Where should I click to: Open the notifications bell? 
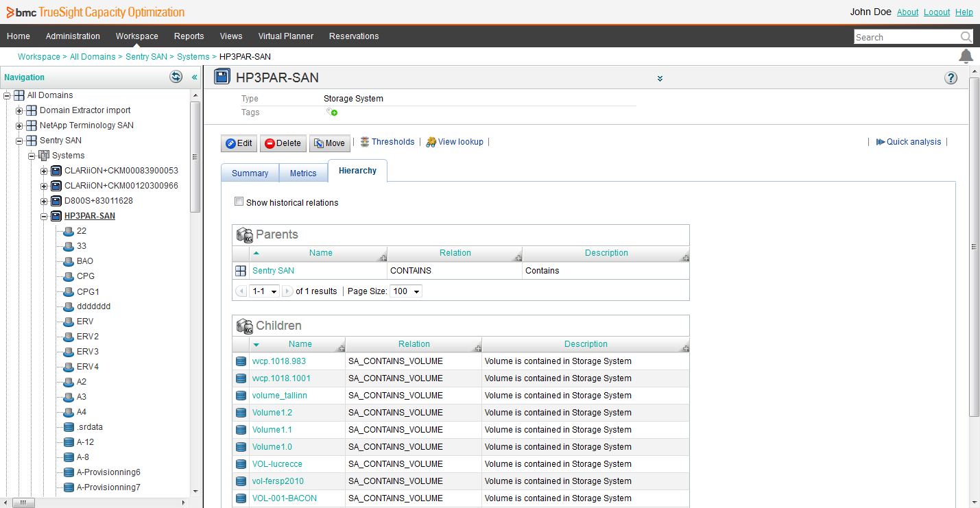pos(966,56)
